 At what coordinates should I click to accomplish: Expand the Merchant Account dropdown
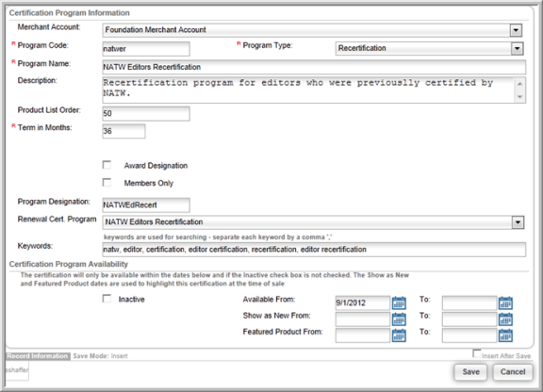516,30
